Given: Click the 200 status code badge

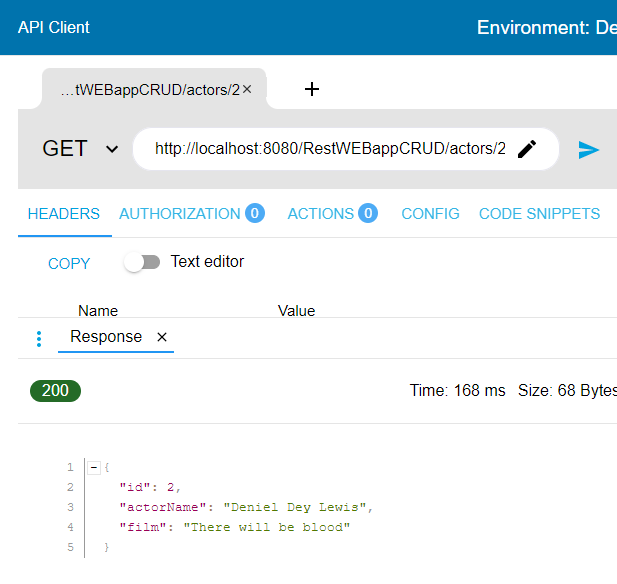Looking at the screenshot, I should (55, 391).
